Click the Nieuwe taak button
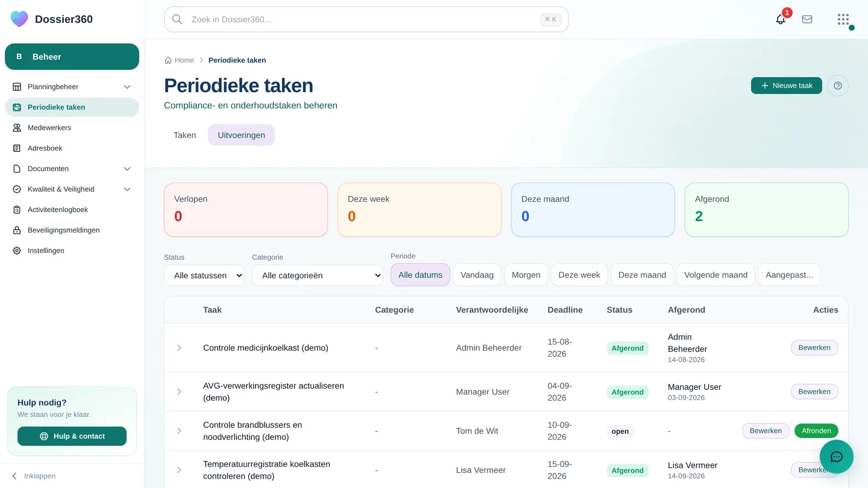868x488 pixels. [786, 86]
